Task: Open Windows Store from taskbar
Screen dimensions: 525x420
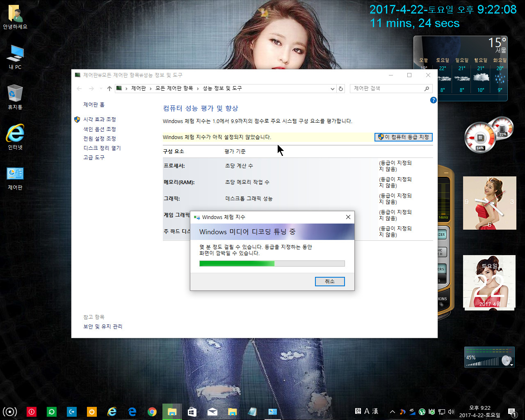Action: point(192,412)
